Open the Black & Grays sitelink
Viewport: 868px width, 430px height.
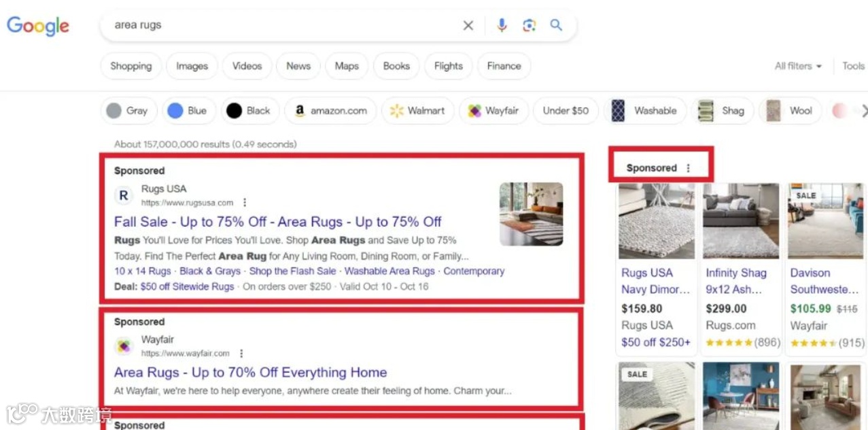click(210, 271)
